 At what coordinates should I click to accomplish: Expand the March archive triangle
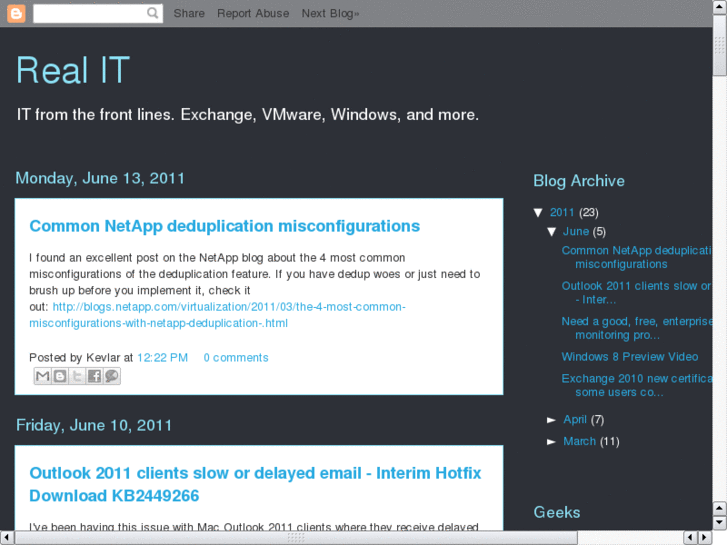pos(551,442)
